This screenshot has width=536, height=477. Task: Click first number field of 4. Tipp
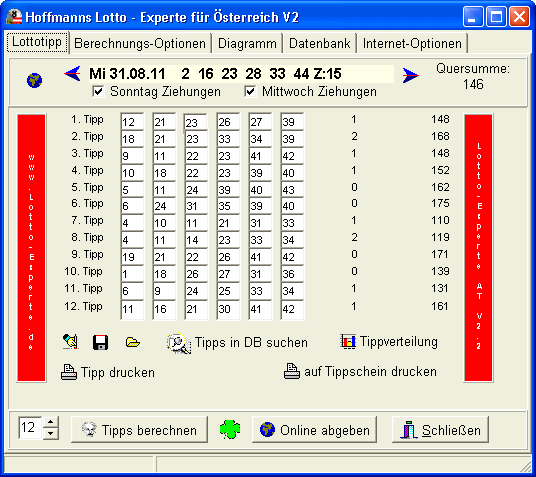(132, 173)
